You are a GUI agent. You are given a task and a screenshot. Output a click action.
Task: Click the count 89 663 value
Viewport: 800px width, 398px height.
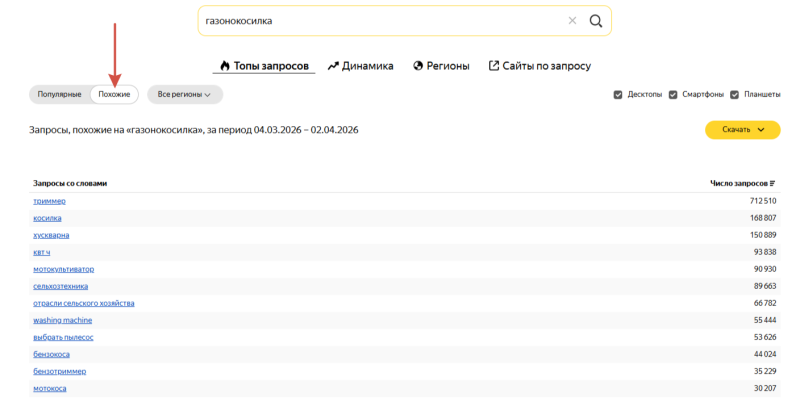[765, 286]
